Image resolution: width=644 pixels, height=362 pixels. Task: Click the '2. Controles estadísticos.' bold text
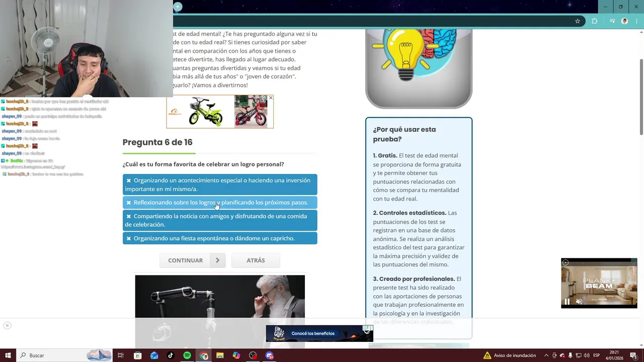point(410,213)
